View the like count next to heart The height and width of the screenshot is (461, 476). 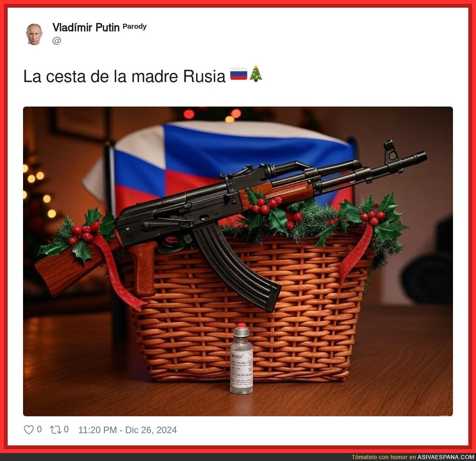click(39, 429)
